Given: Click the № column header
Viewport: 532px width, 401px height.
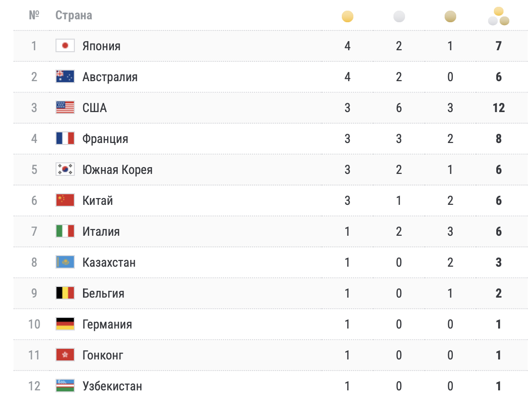Looking at the screenshot, I should pyautogui.click(x=34, y=15).
